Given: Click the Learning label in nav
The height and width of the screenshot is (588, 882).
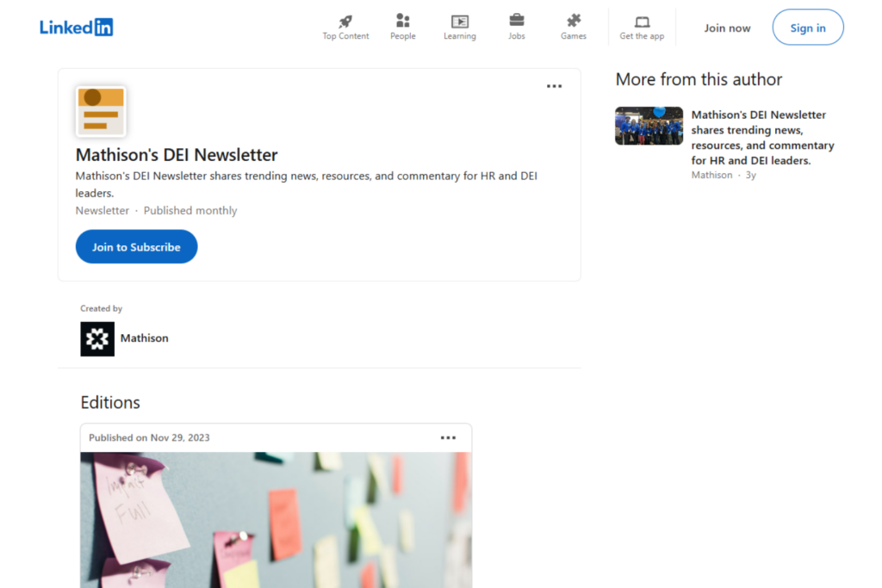Looking at the screenshot, I should pyautogui.click(x=460, y=36).
